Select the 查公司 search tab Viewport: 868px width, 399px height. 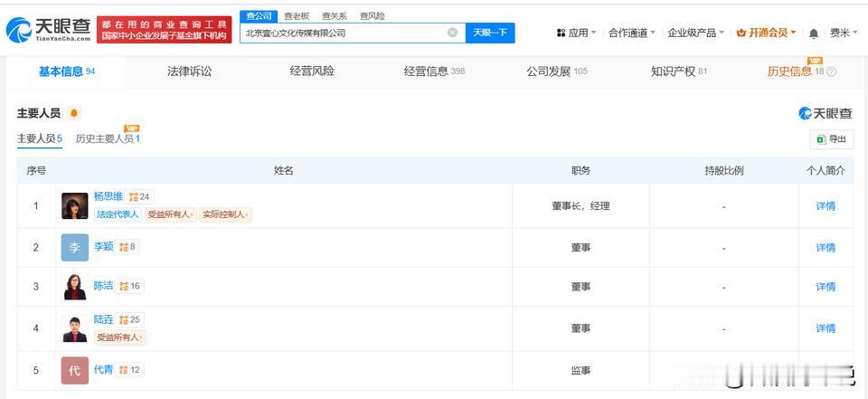click(259, 16)
